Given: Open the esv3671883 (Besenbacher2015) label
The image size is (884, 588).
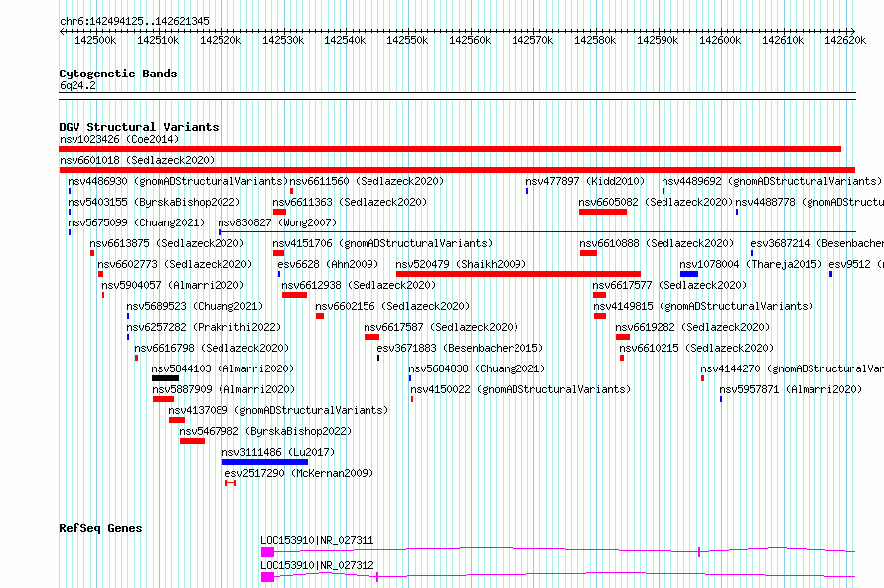Looking at the screenshot, I should click(460, 348).
